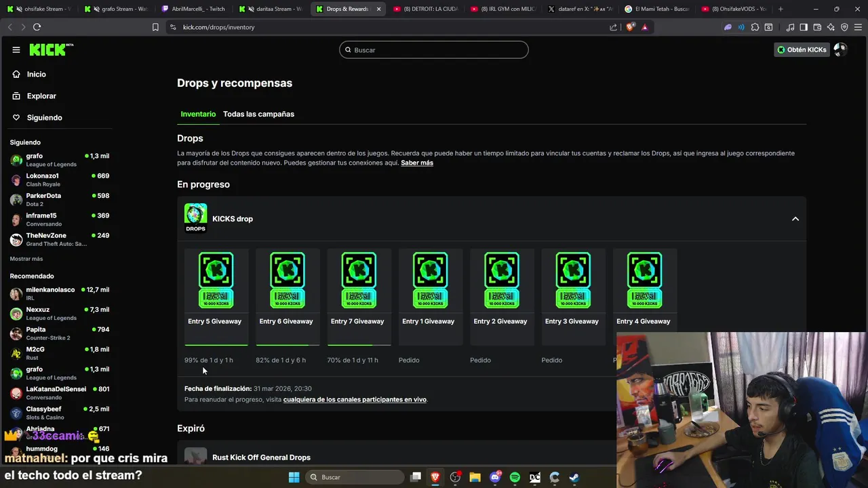This screenshot has height=488, width=868.
Task: Open inframe15 channel in sidebar
Action: [60, 219]
